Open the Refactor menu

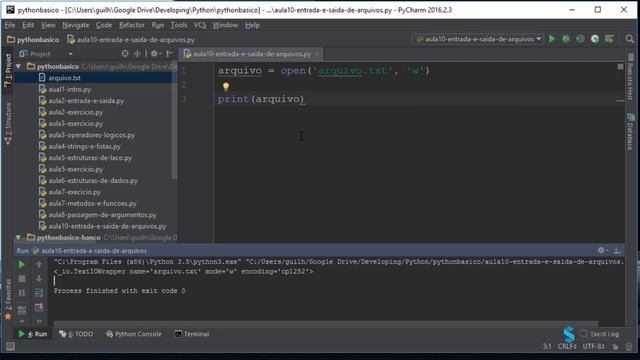point(131,25)
